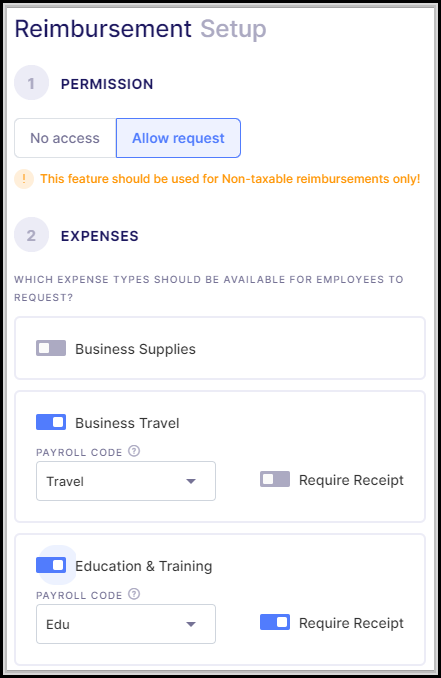Click the orange warning exclamation icon

[24, 179]
